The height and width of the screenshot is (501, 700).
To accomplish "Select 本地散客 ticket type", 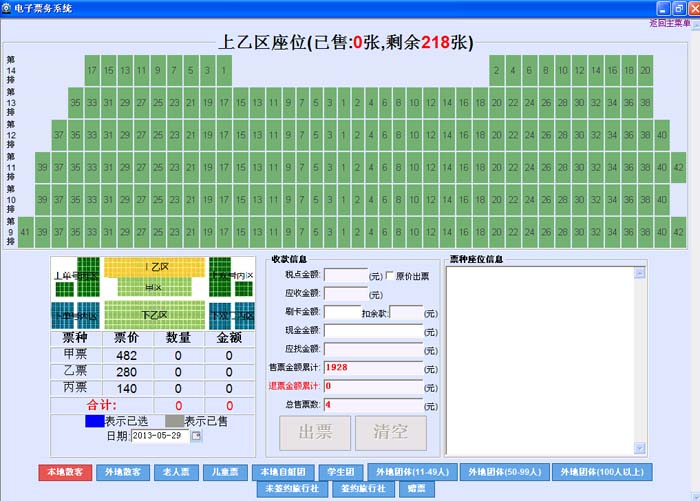I will [x=64, y=472].
